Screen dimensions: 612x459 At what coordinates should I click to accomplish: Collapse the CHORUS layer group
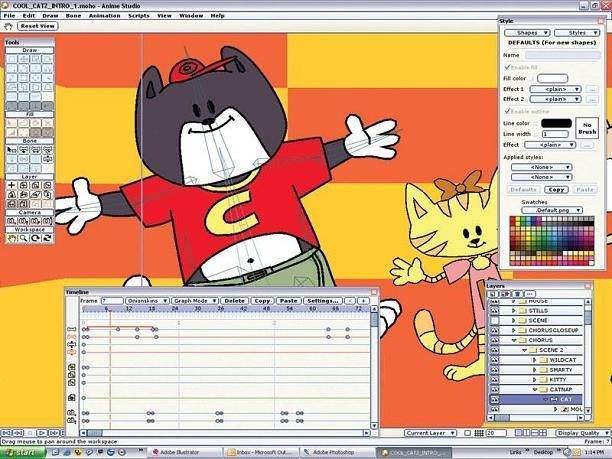coord(514,340)
